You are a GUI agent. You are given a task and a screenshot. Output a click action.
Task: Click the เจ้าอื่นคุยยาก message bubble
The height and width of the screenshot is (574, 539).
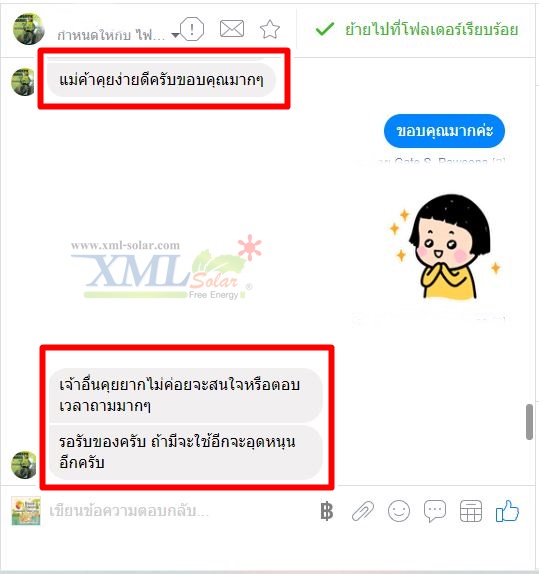tap(186, 395)
